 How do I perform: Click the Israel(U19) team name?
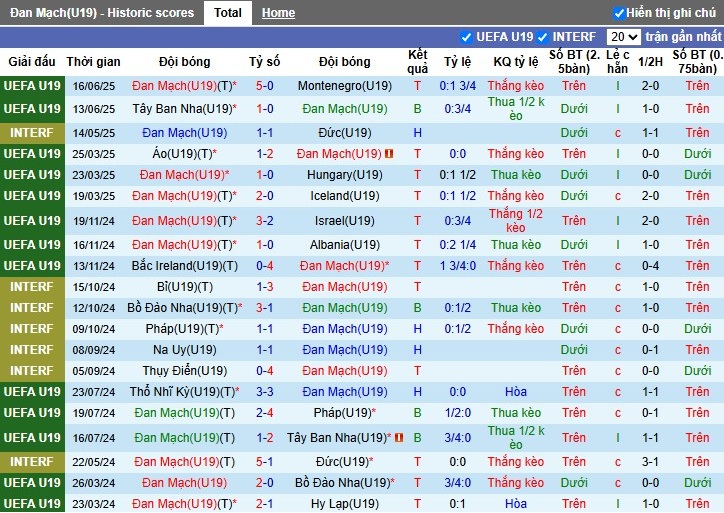(344, 221)
